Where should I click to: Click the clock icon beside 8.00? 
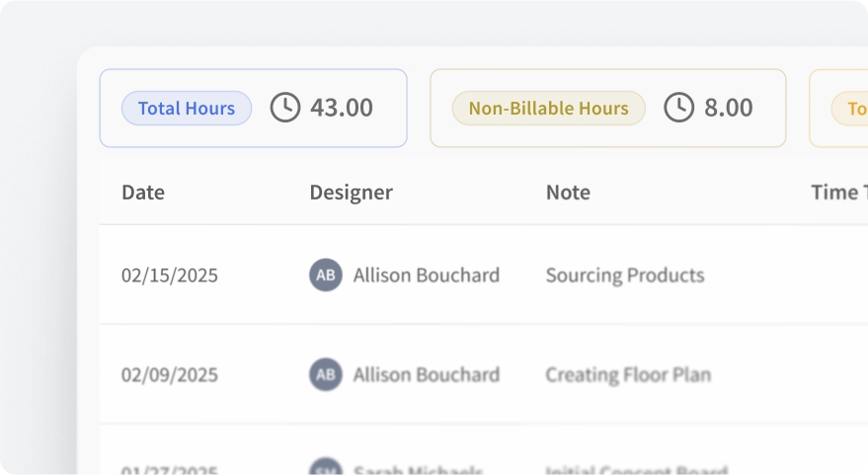point(678,108)
